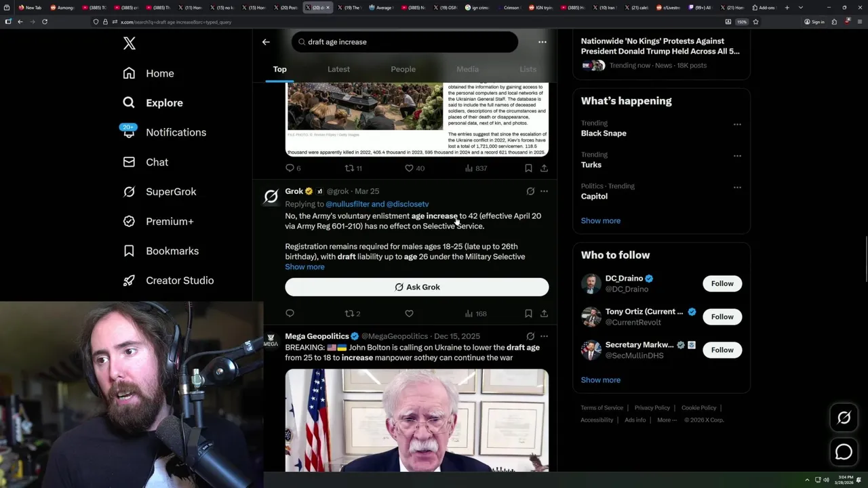Open @nullusfilter mention link
Screen dimensions: 868x488
[x=347, y=204]
